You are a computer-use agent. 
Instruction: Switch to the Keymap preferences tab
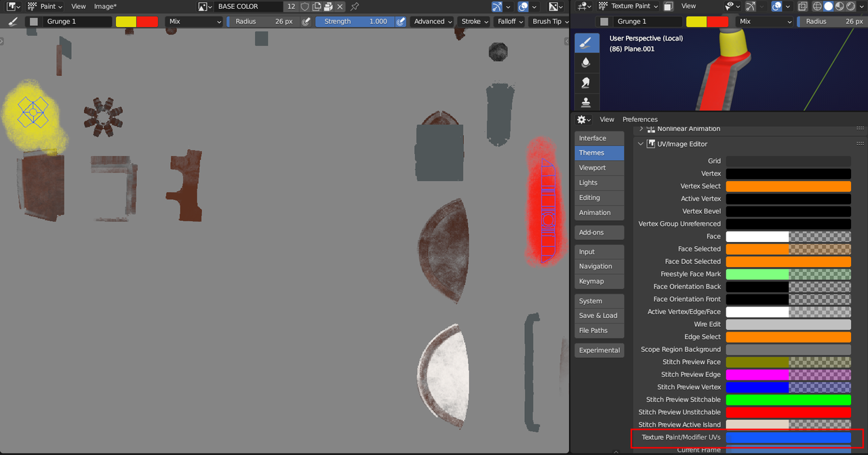coord(591,281)
